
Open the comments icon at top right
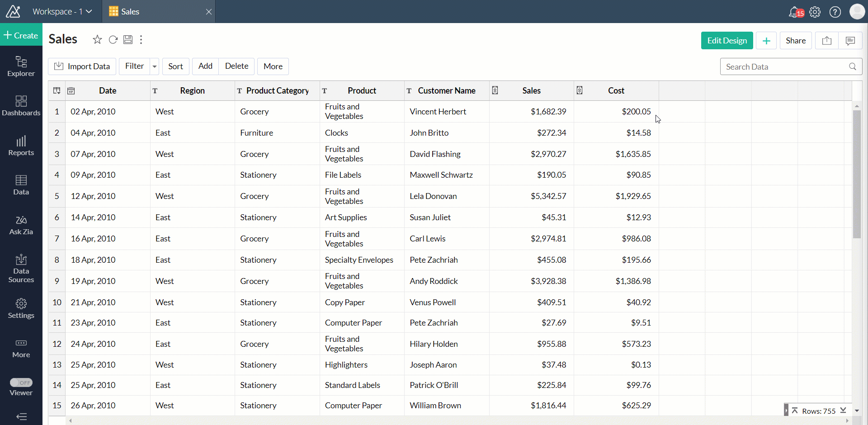tap(850, 41)
